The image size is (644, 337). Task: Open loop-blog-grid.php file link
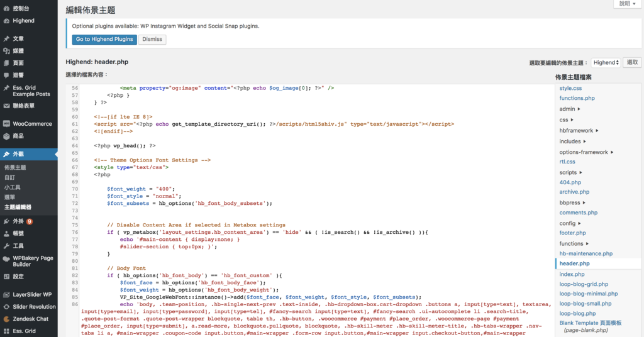click(584, 284)
